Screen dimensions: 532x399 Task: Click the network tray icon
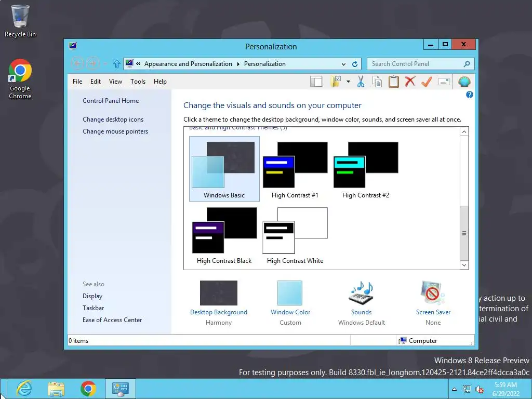tap(467, 389)
